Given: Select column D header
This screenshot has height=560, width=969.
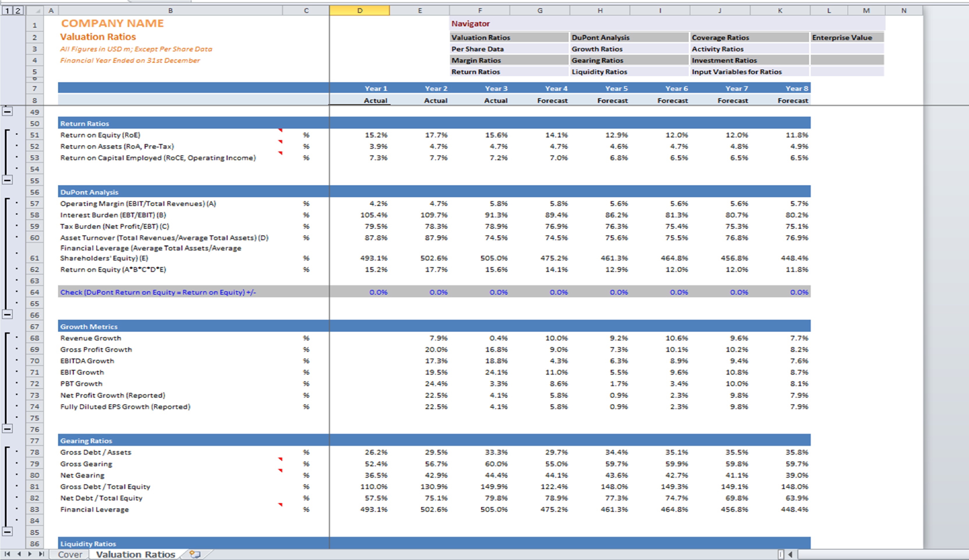Looking at the screenshot, I should pos(360,11).
